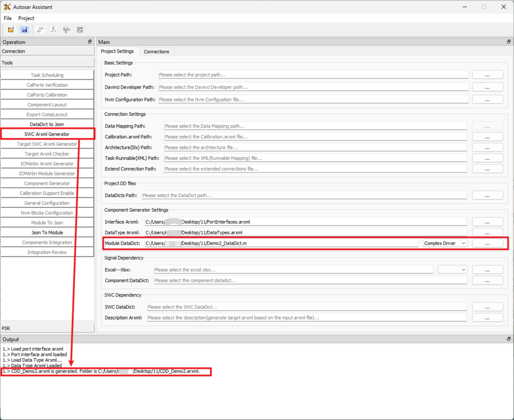
Task: Click the fx function toolbar icon
Action: pos(53,30)
